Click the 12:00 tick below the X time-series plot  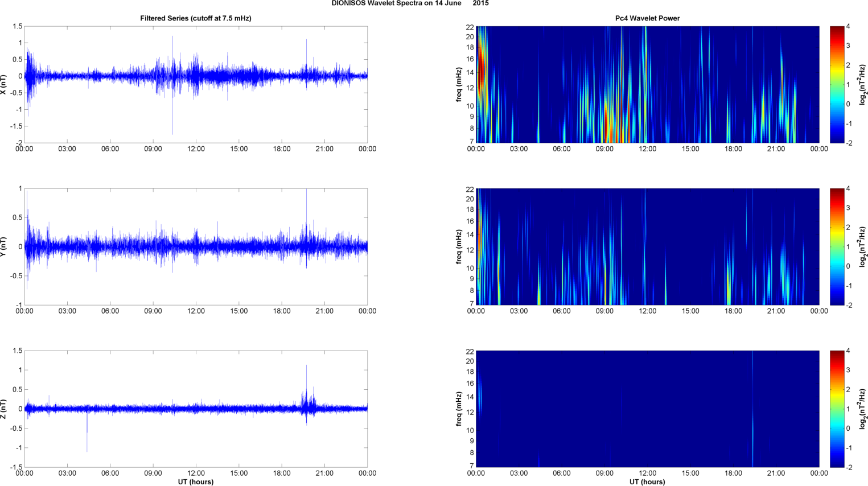196,149
